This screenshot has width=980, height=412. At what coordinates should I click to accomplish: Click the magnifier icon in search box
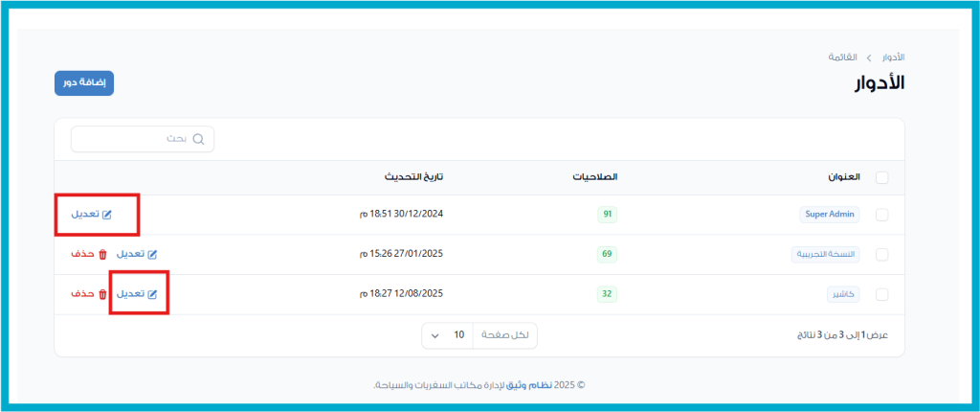click(199, 139)
